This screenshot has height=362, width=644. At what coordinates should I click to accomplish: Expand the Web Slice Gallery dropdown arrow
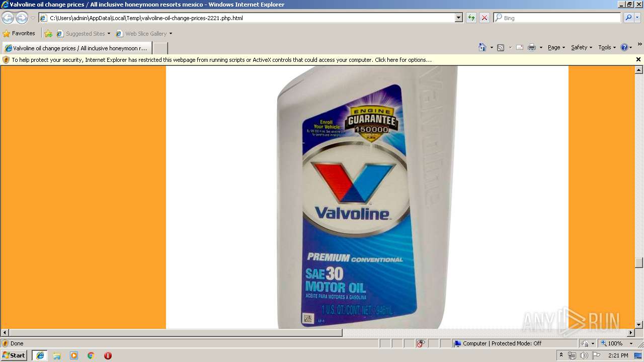171,34
